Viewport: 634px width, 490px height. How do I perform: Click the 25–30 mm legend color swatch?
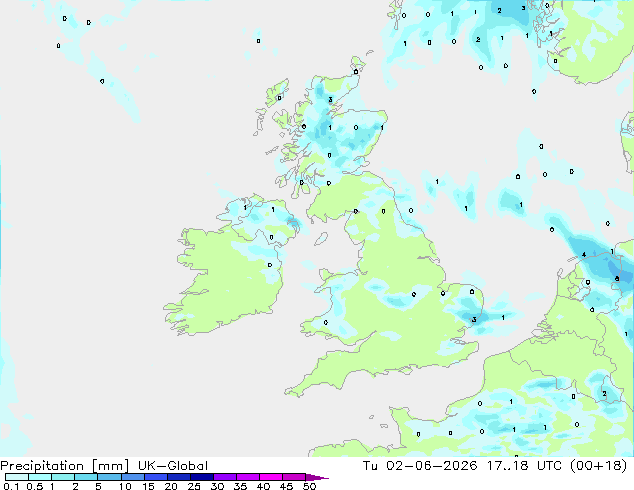coord(201,477)
